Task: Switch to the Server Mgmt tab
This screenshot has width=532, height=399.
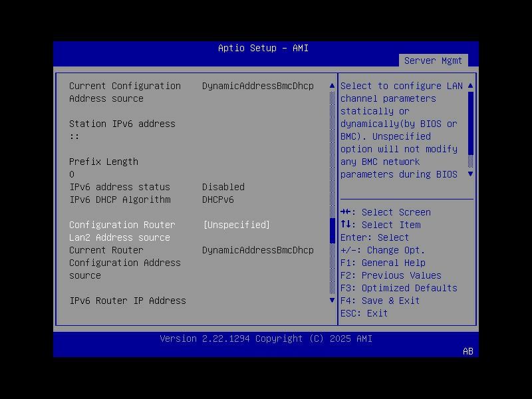Action: click(434, 60)
